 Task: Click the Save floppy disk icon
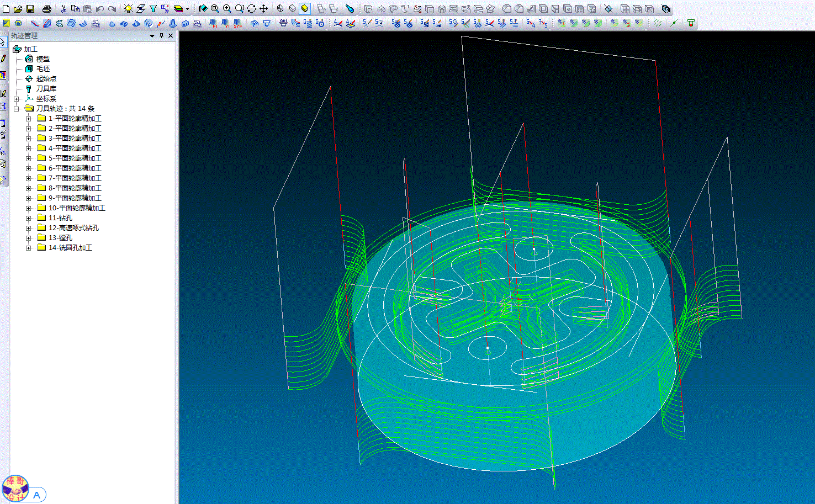tap(30, 9)
